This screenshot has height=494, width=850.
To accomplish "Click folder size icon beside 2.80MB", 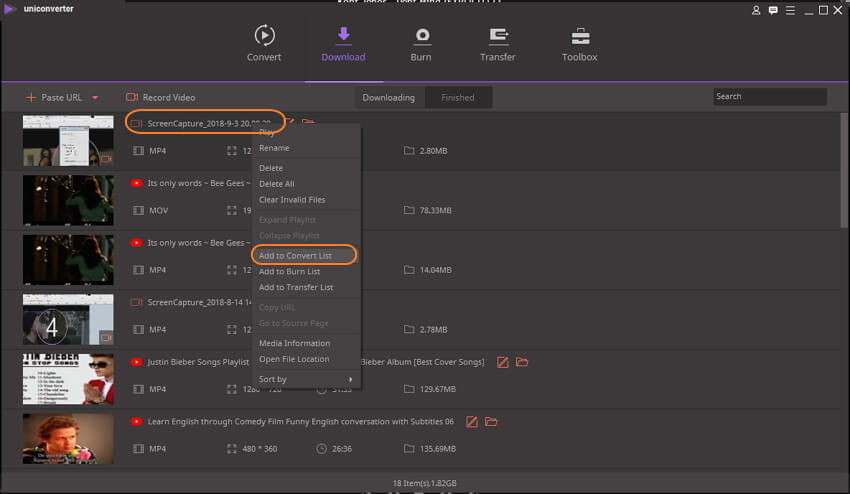I will point(409,151).
